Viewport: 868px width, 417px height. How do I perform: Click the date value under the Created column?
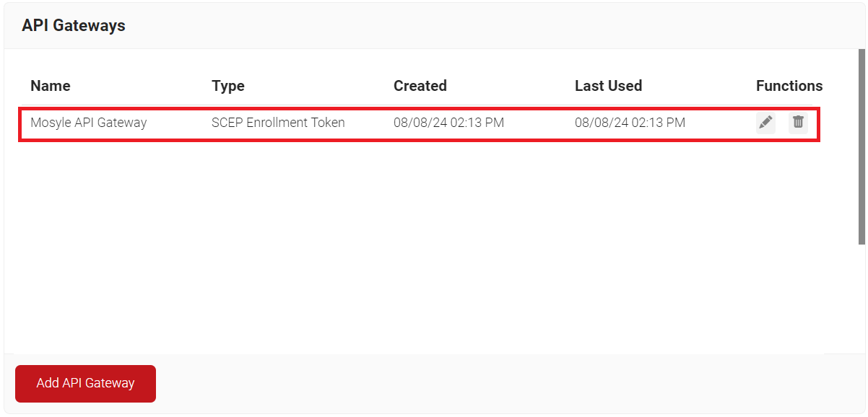click(448, 123)
